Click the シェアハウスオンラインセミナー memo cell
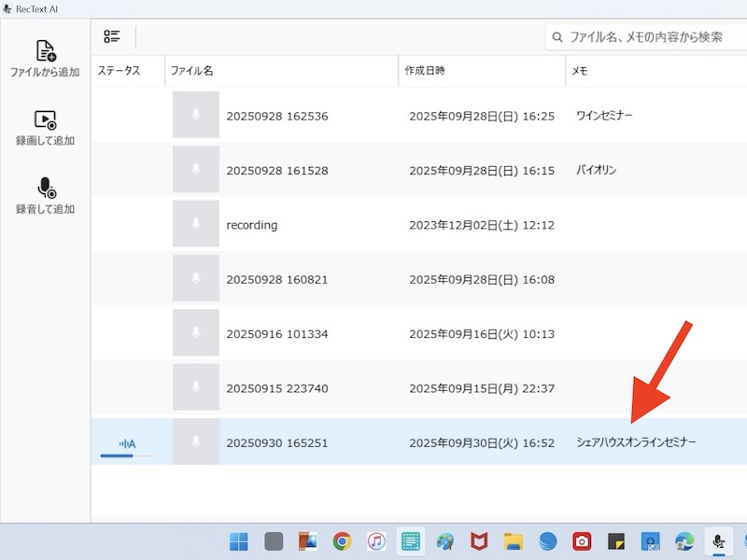The height and width of the screenshot is (560, 747). pos(636,442)
